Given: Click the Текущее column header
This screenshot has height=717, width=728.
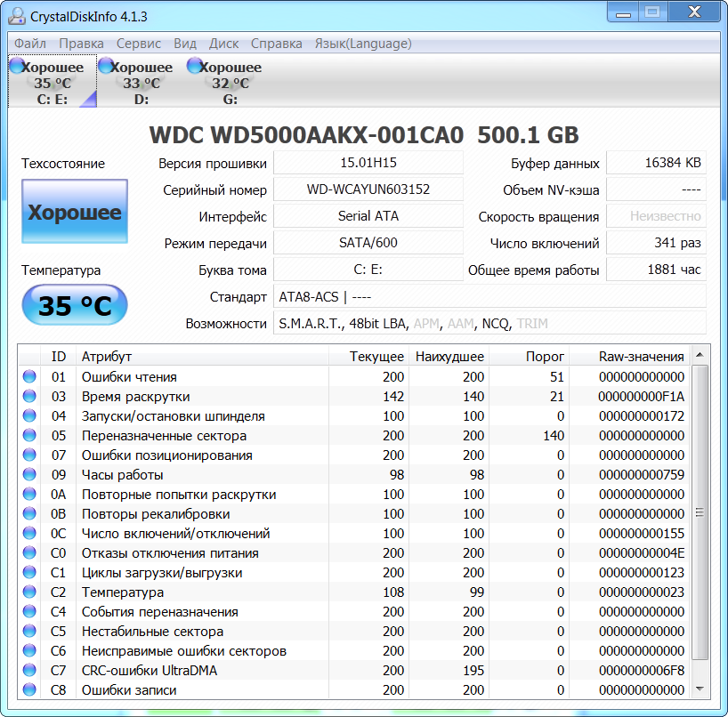Looking at the screenshot, I should point(368,356).
